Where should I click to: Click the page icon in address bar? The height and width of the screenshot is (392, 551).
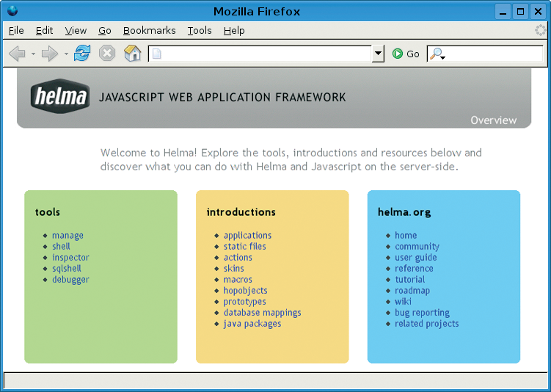pos(157,54)
